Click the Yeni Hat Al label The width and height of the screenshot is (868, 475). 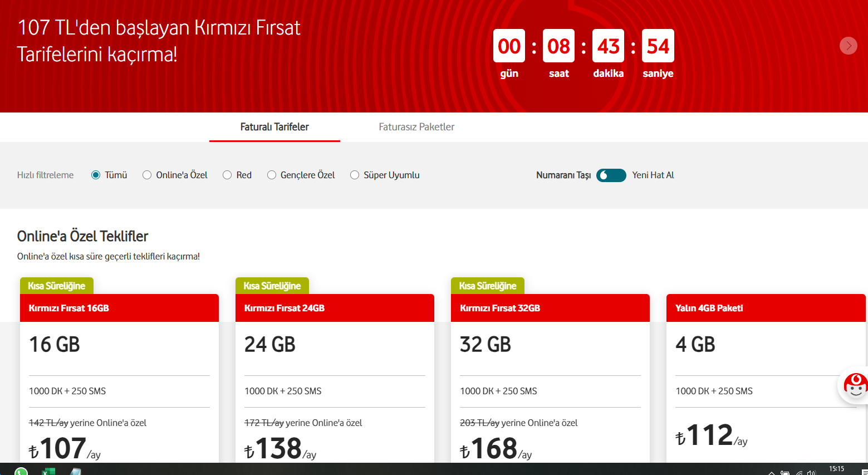[653, 175]
